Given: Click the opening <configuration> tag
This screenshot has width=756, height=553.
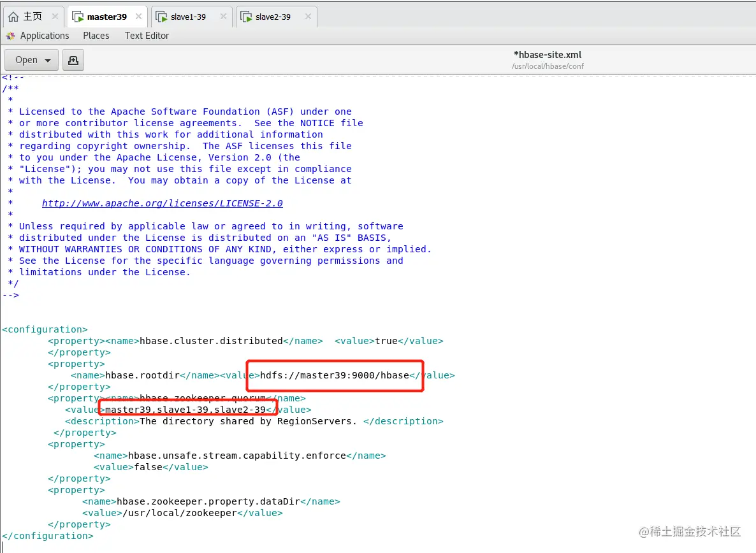Looking at the screenshot, I should (x=45, y=329).
